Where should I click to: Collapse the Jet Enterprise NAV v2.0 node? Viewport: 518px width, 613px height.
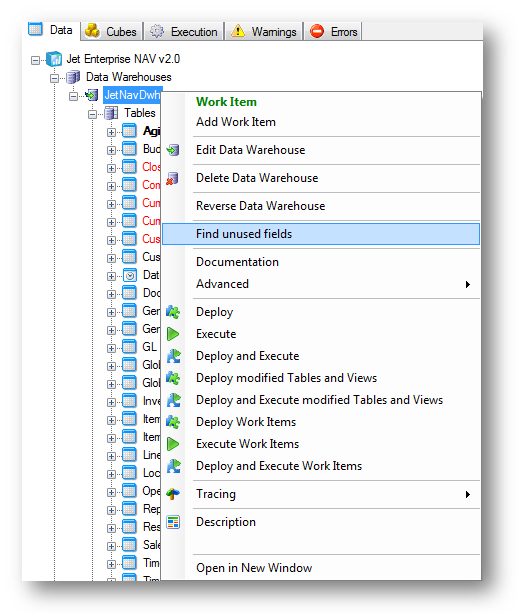point(36,60)
